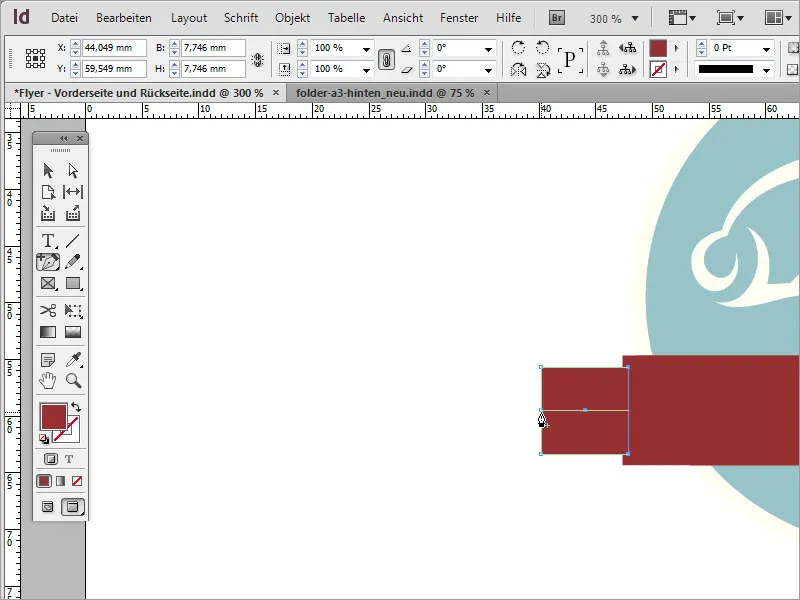The width and height of the screenshot is (800, 600).
Task: Open Screen Mode dropdown in application bar
Action: [730, 18]
